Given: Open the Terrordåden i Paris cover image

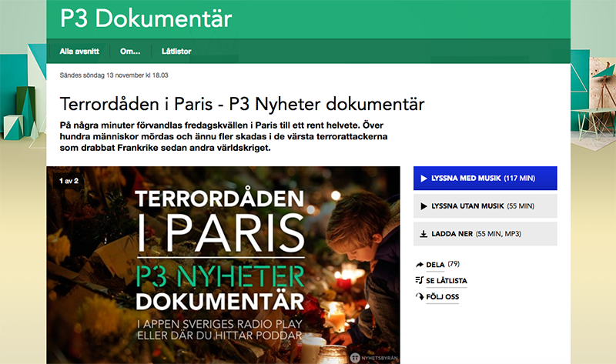Looking at the screenshot, I should [223, 265].
